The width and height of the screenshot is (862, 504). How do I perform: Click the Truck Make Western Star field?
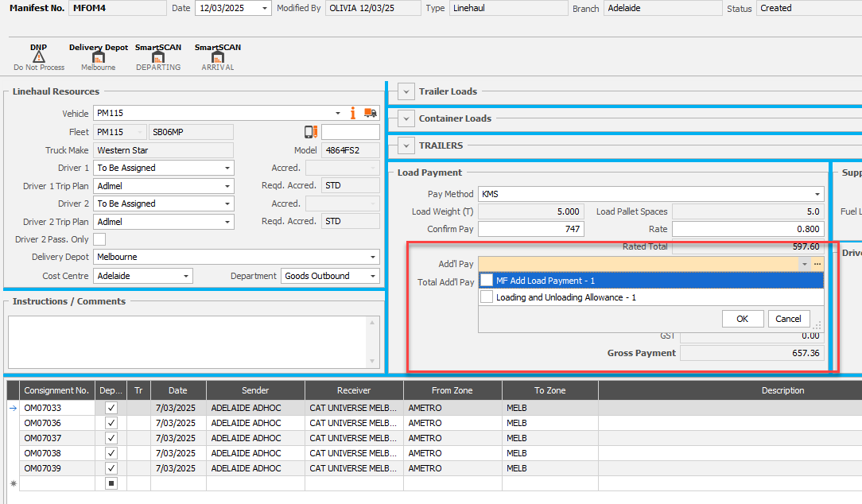163,150
